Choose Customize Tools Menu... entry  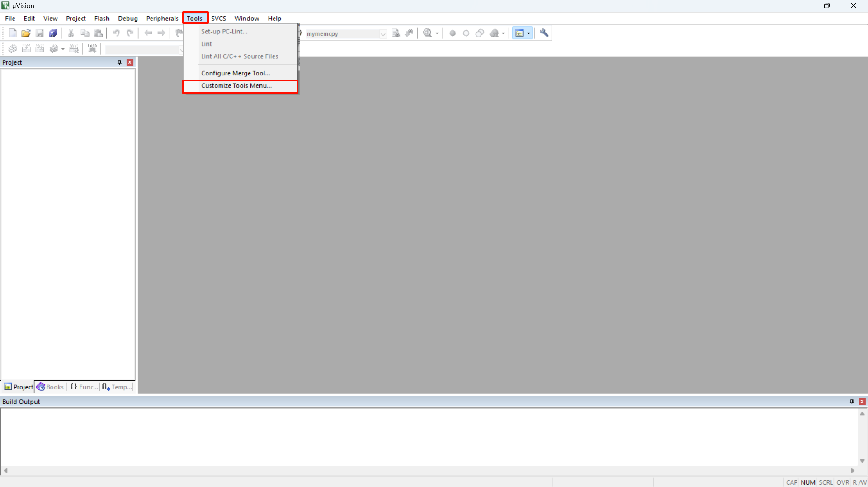pos(241,86)
